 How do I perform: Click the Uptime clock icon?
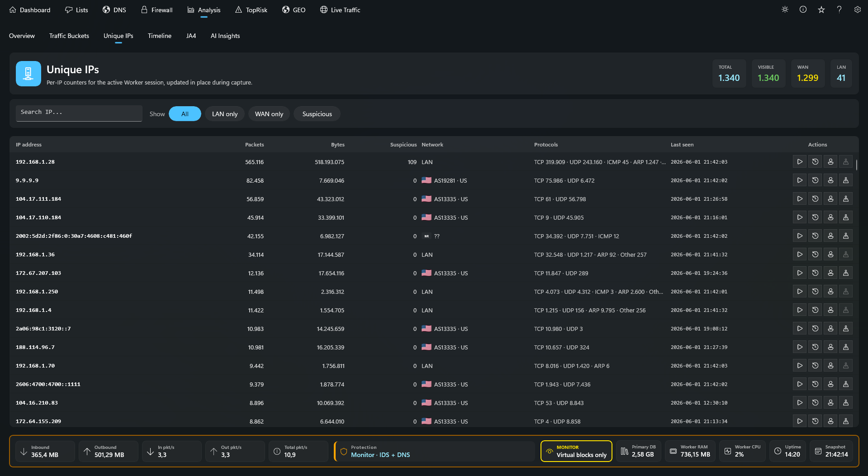[778, 451]
